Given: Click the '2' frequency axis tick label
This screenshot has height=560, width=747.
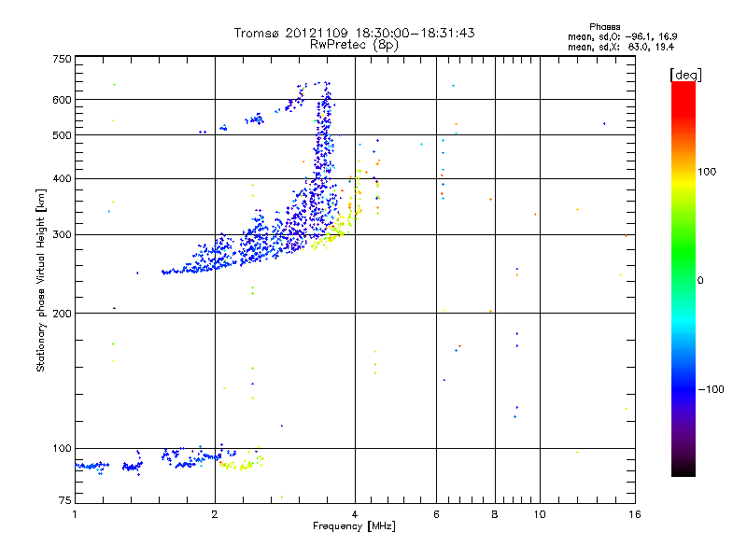Looking at the screenshot, I should [215, 514].
